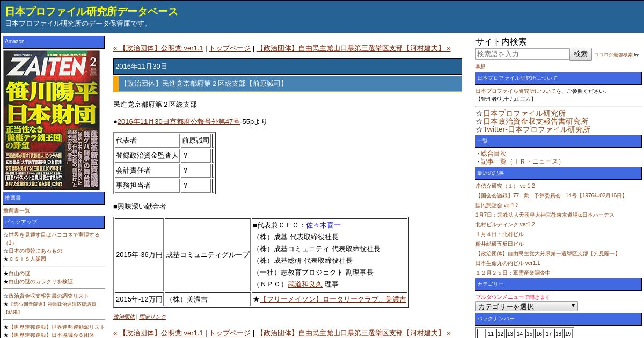
Task: Open トップページ link above the article
Action: pos(230,48)
